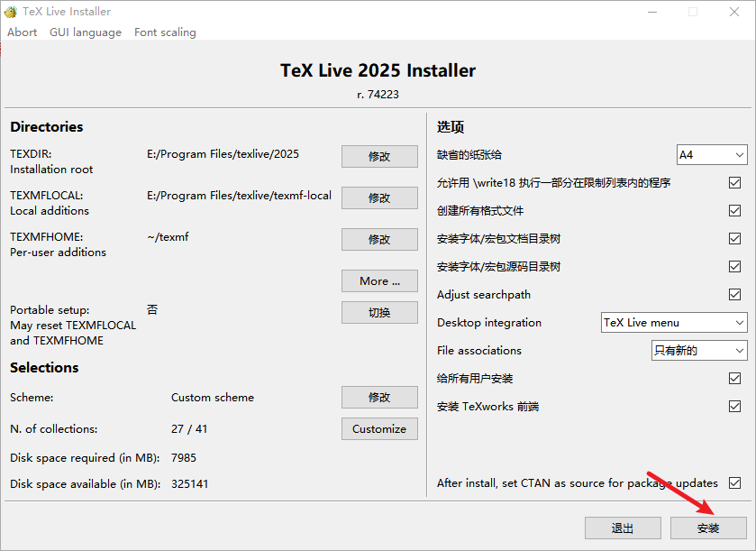Click 修改 button for TEXMFHOME
Screen dimensions: 756x551
coord(379,239)
